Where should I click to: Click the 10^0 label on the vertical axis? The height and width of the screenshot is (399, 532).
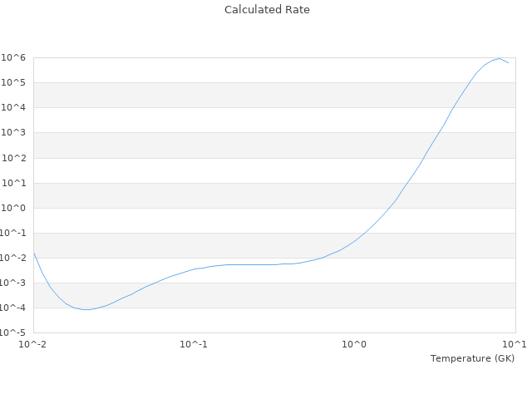pyautogui.click(x=14, y=208)
